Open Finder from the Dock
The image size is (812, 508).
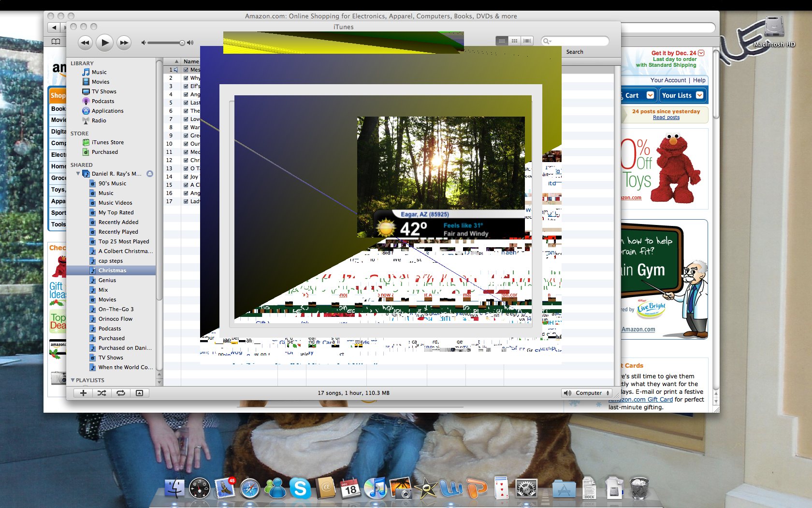point(174,489)
